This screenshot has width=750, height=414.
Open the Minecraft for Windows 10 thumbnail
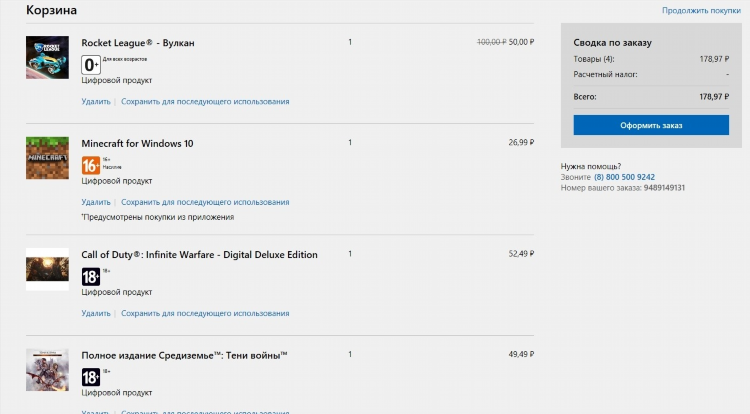[x=47, y=158]
